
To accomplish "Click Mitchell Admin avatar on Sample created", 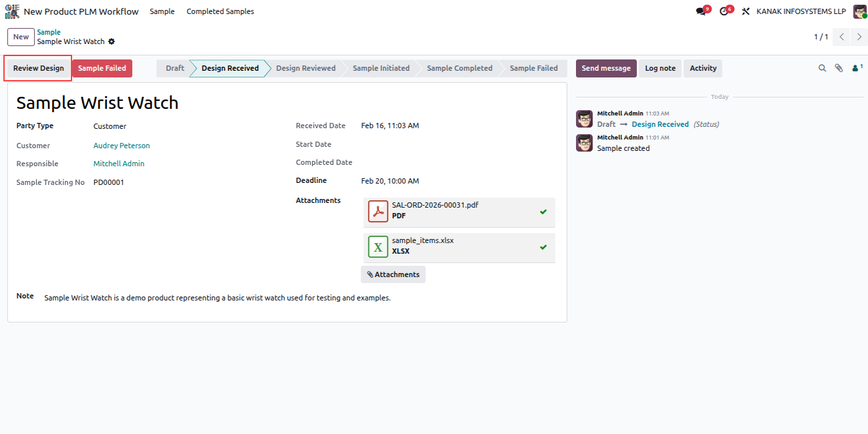I will 584,143.
